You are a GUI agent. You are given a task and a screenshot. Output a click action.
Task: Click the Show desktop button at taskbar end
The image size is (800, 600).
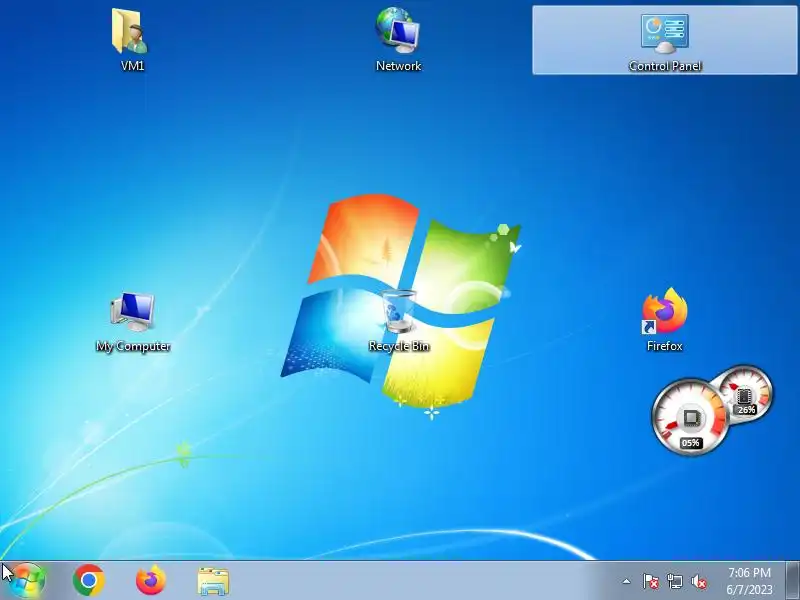point(793,581)
